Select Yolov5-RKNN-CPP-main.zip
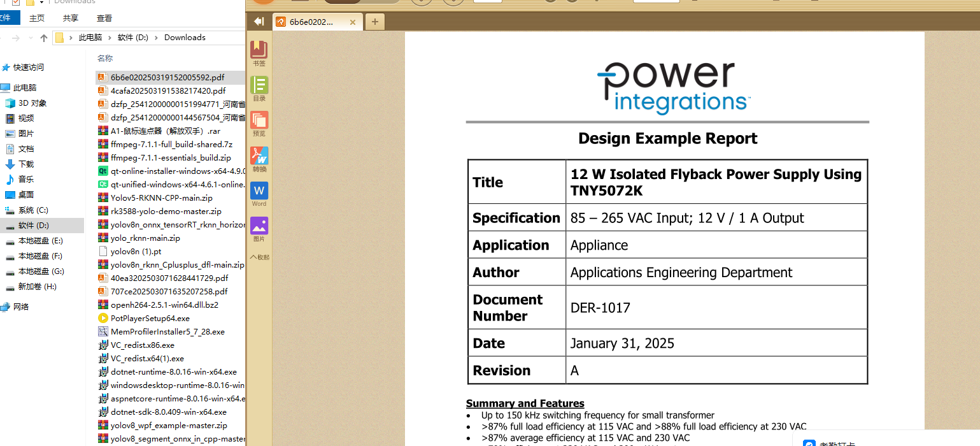The width and height of the screenshot is (980, 446). (162, 198)
